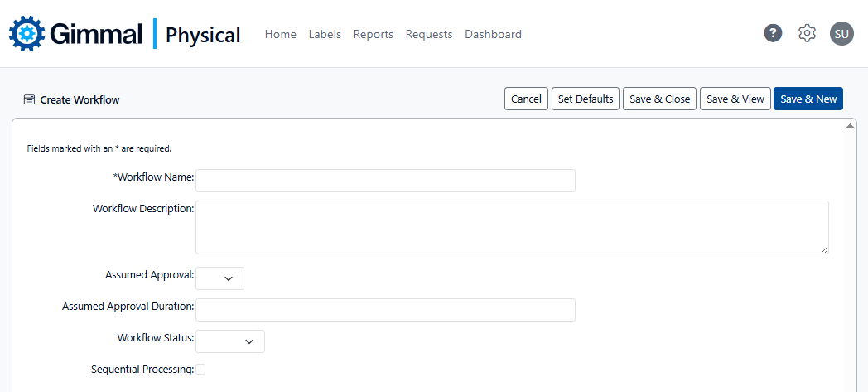
Task: Open the Labels menu
Action: coord(325,34)
